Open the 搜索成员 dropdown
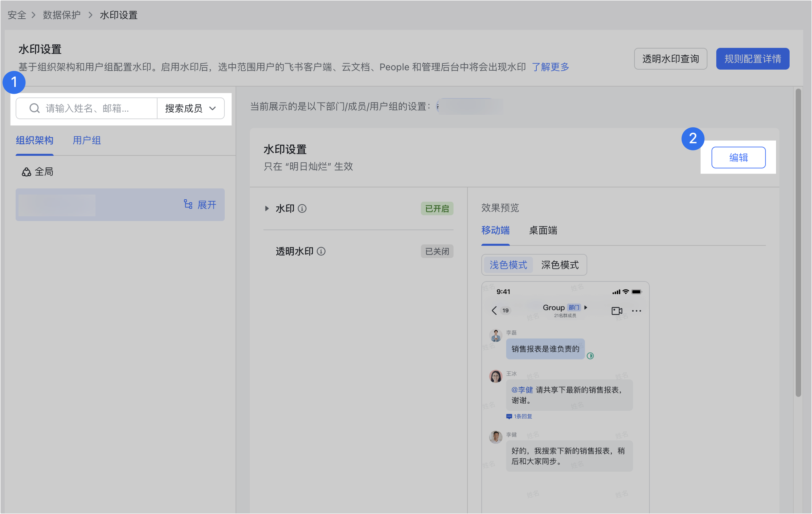The width and height of the screenshot is (812, 514). pyautogui.click(x=190, y=108)
